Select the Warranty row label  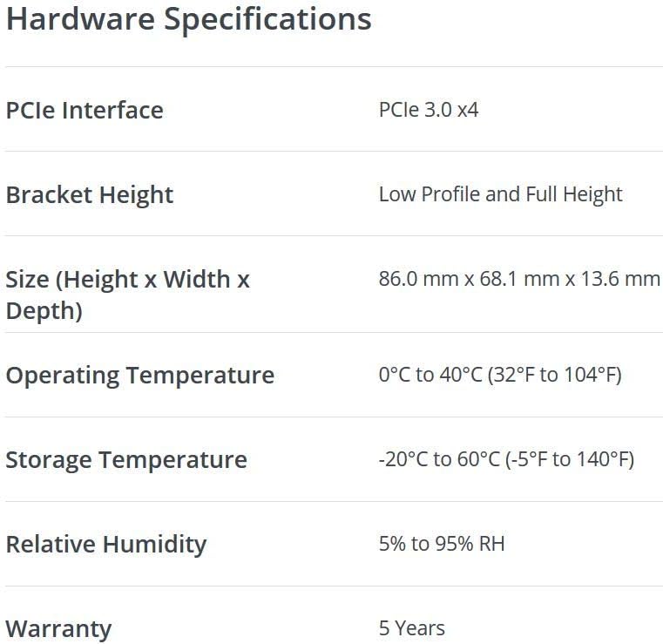coord(59,629)
